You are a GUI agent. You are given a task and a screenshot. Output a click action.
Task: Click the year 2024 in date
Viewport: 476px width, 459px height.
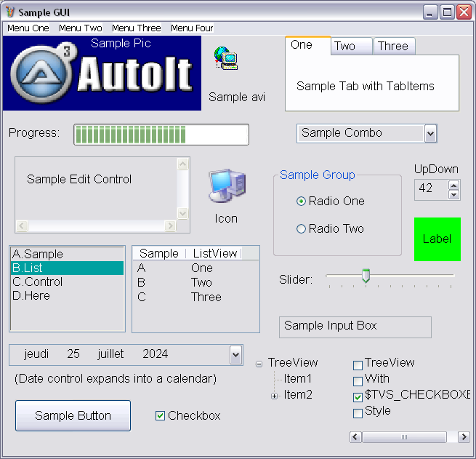(x=155, y=354)
